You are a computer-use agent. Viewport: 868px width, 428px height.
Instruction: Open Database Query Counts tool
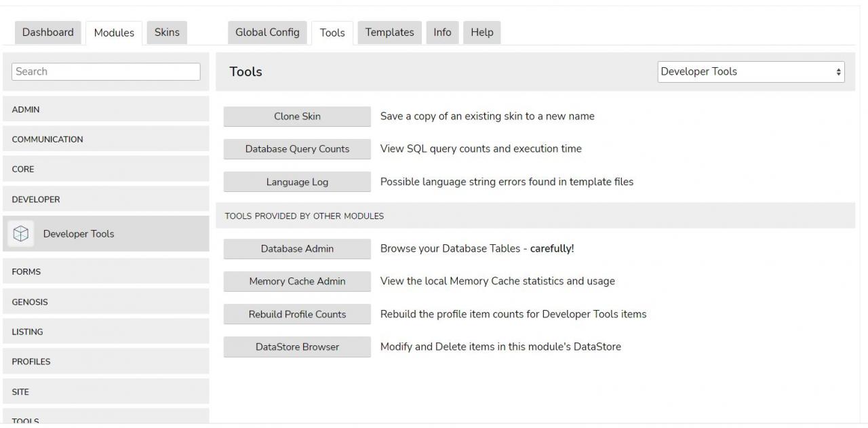pyautogui.click(x=297, y=149)
